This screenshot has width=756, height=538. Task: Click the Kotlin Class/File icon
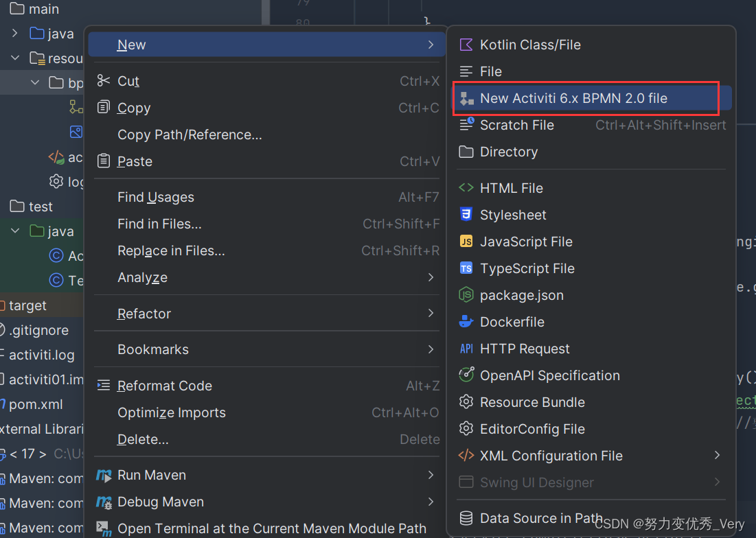tap(466, 45)
